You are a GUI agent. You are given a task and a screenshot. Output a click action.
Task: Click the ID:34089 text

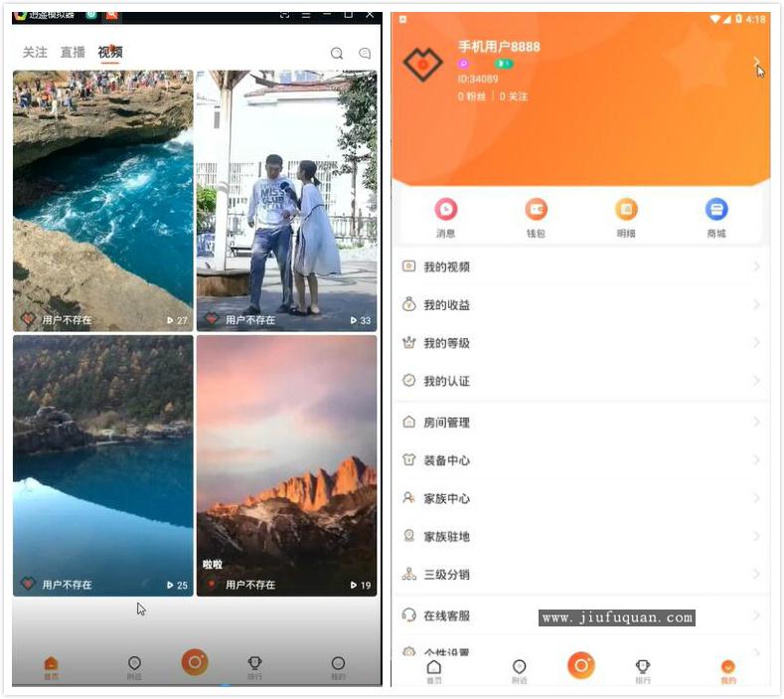click(x=478, y=79)
